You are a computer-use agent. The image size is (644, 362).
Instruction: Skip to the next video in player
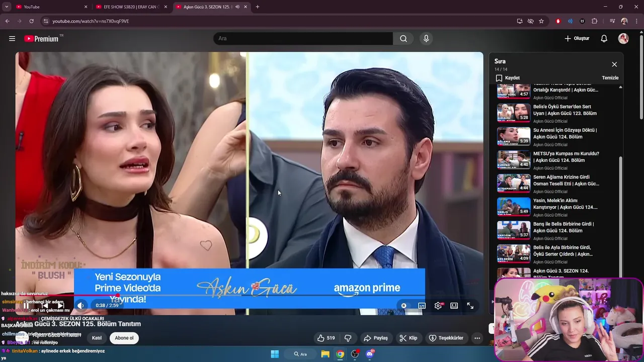(x=60, y=306)
